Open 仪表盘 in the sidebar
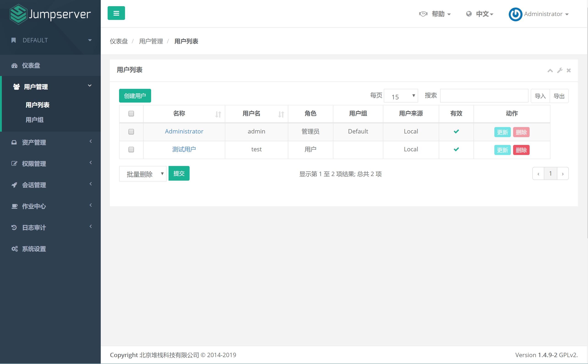Viewport: 588px width, 364px height. coord(50,65)
